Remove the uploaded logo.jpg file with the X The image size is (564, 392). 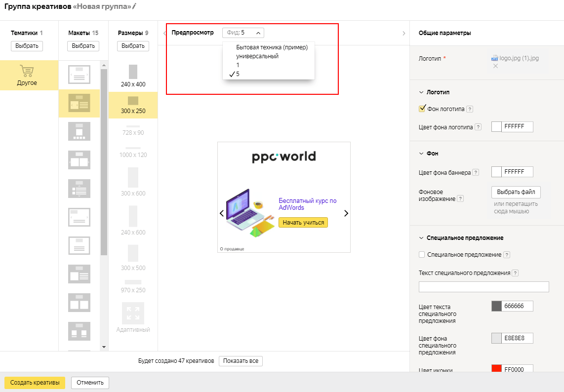pyautogui.click(x=495, y=66)
